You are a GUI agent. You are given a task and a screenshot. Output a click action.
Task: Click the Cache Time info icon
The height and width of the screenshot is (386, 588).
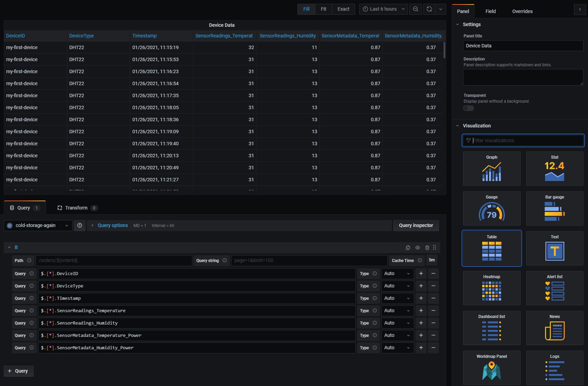(x=420, y=261)
